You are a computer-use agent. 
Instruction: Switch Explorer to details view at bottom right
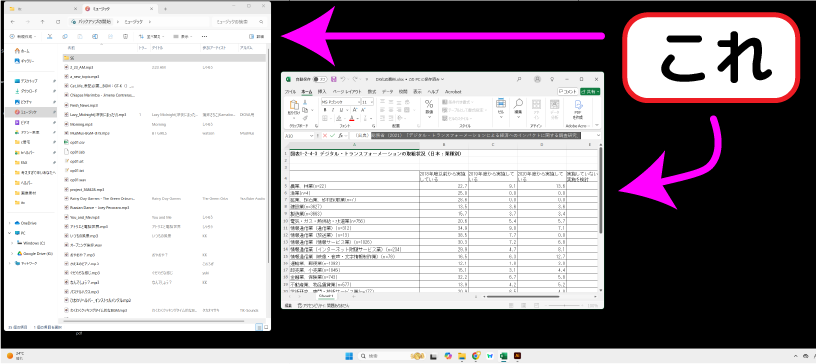[258, 327]
